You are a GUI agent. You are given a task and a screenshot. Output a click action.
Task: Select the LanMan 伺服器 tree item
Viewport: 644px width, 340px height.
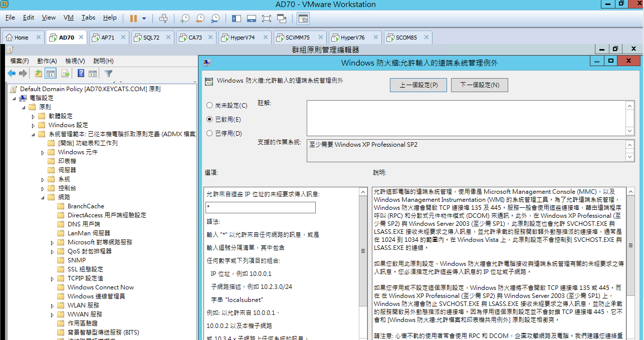click(x=89, y=233)
